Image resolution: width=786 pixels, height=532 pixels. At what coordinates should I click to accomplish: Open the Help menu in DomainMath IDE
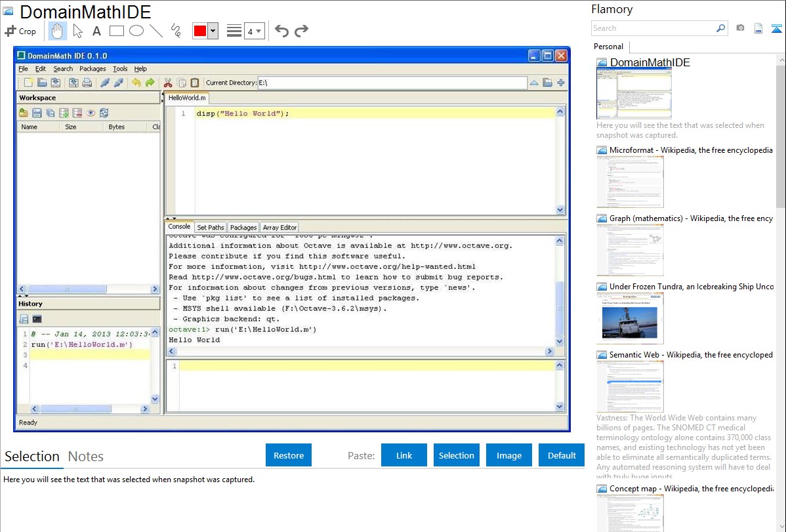click(140, 69)
